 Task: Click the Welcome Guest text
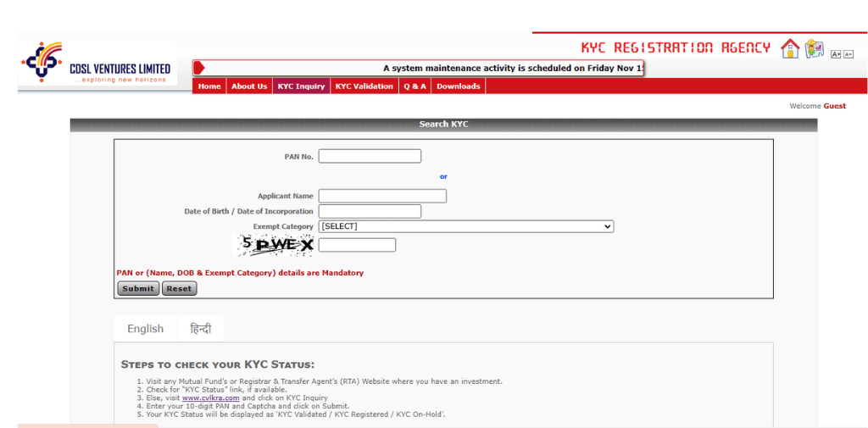[x=818, y=106]
